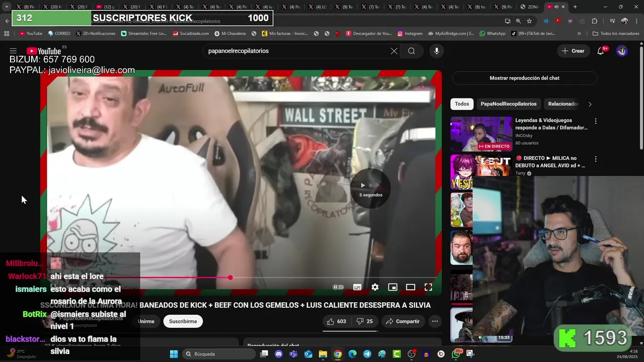The width and height of the screenshot is (644, 362).
Task: Run search with the magnifier button
Action: pyautogui.click(x=412, y=51)
